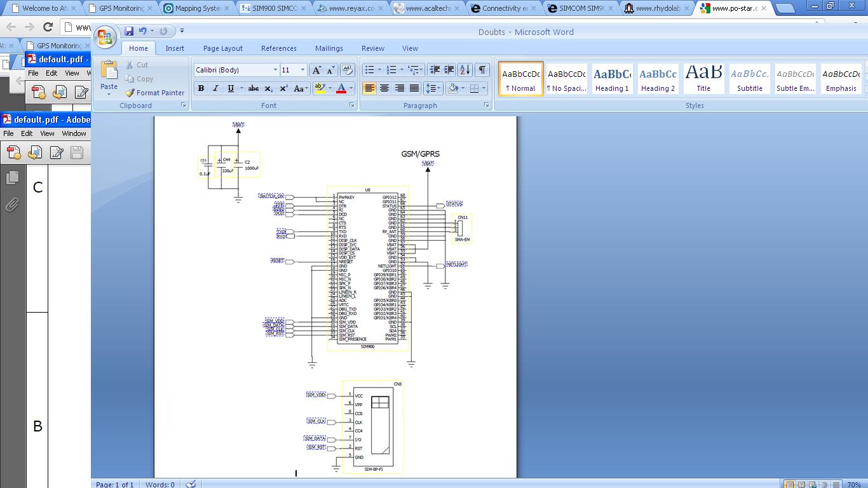868x488 pixels.
Task: Open attachments paperclip panel in Adobe Reader
Action: (12, 205)
